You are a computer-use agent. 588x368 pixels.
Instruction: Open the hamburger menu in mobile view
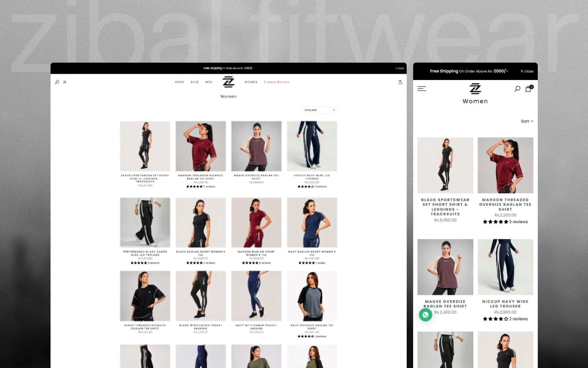pos(422,89)
